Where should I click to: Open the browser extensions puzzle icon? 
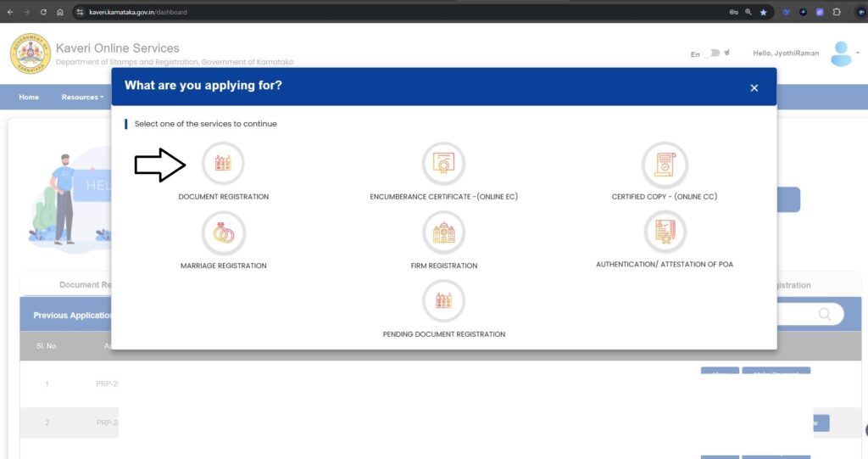coord(837,12)
